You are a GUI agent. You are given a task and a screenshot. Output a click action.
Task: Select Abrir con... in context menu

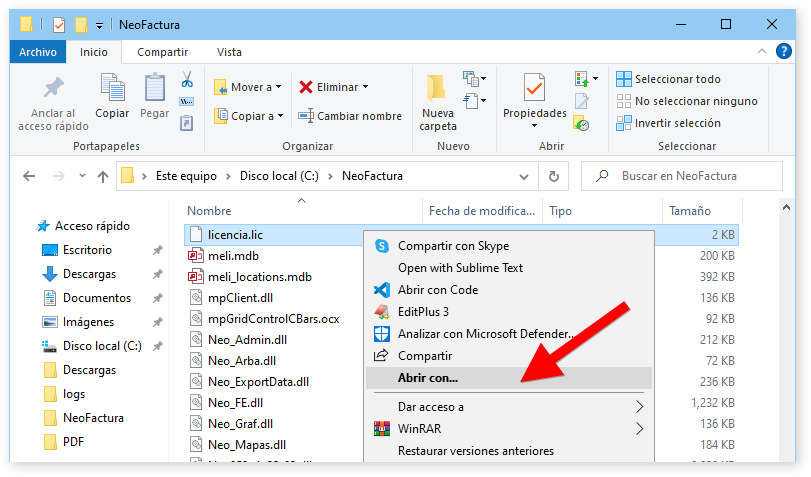coord(428,378)
